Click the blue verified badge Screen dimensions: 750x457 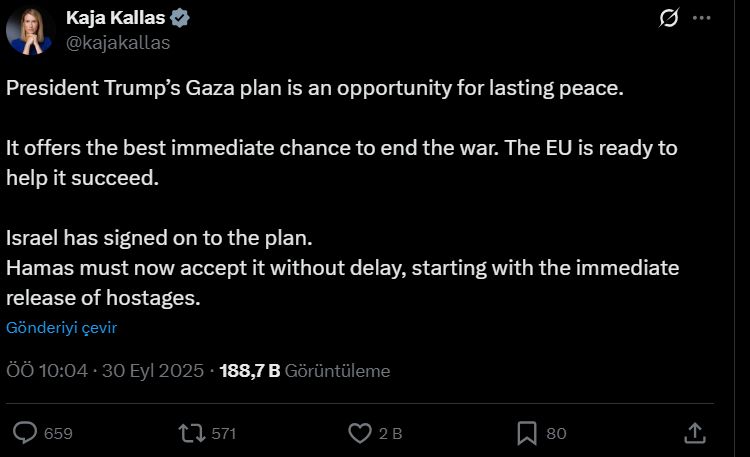click(x=182, y=17)
